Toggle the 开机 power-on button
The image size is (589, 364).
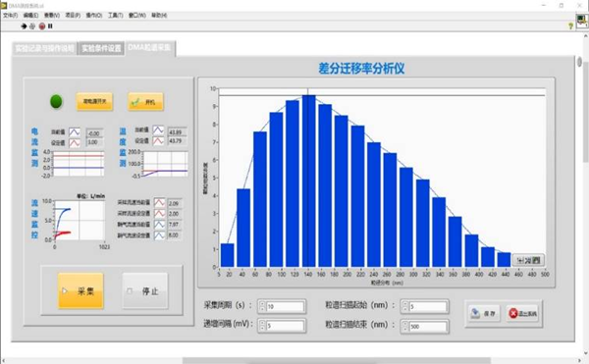pos(145,102)
